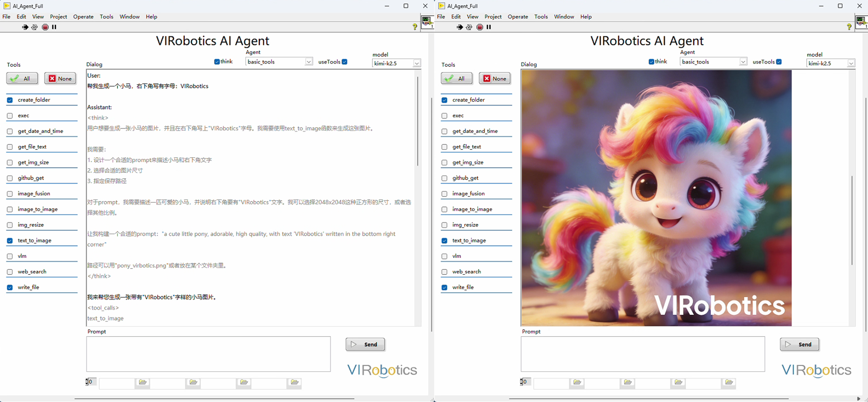Open Operate menu in left window
Screen dimensions: 868x402
click(83, 17)
